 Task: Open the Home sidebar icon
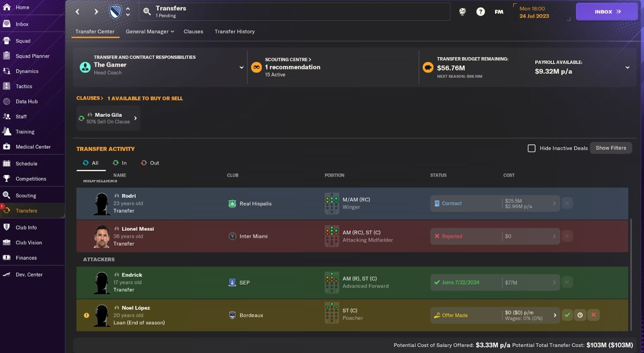pyautogui.click(x=7, y=7)
